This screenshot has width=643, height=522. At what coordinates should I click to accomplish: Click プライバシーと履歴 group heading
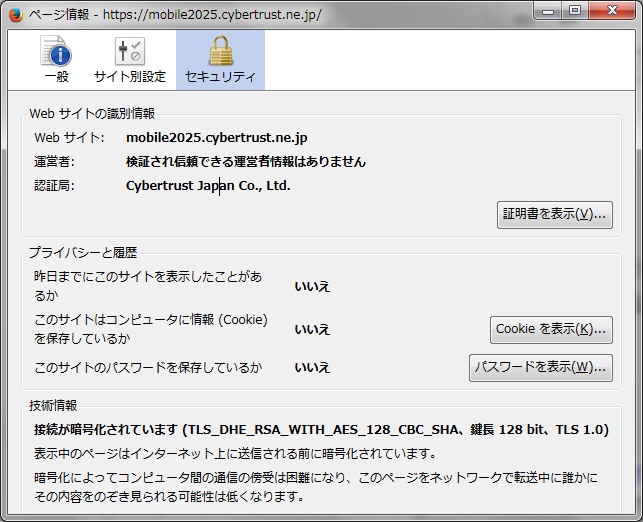pyautogui.click(x=83, y=252)
